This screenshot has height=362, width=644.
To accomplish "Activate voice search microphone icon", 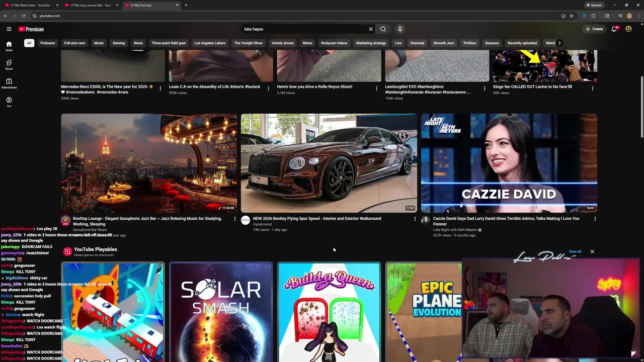I will point(400,29).
